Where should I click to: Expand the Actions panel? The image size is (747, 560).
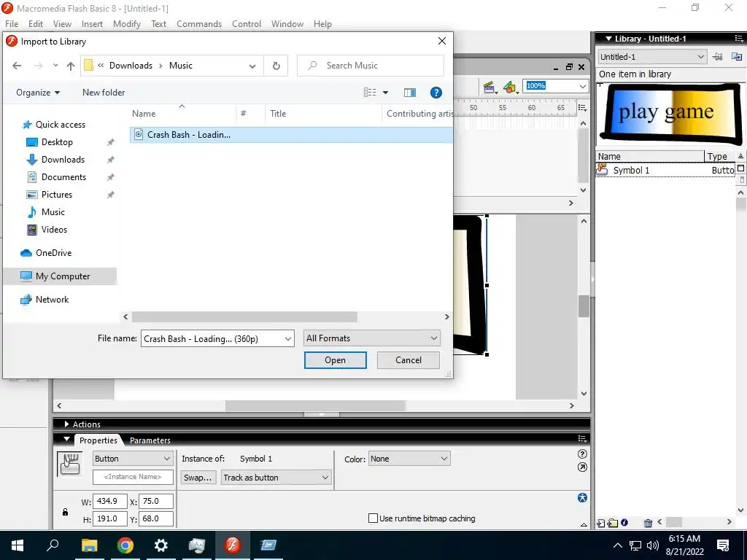66,424
